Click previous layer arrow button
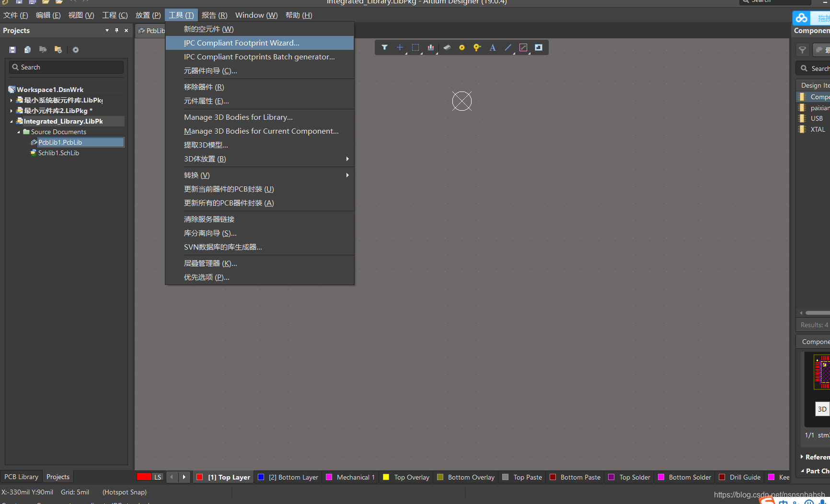 (172, 477)
